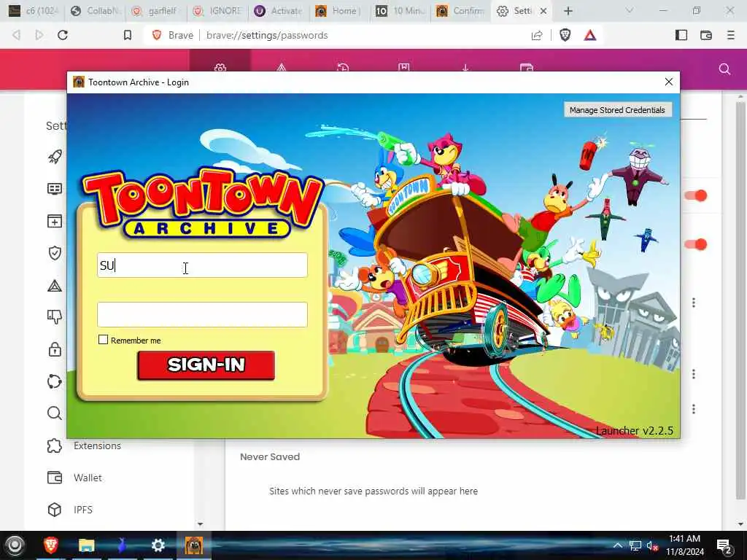Screen dimensions: 747x560
Task: Open the tab search chevron dropdown
Action: [x=629, y=10]
